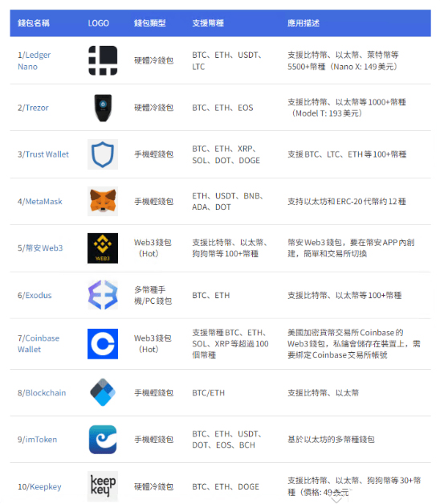Click the Blockchain diamond logo
Image resolution: width=440 pixels, height=504 pixels.
pyautogui.click(x=103, y=392)
